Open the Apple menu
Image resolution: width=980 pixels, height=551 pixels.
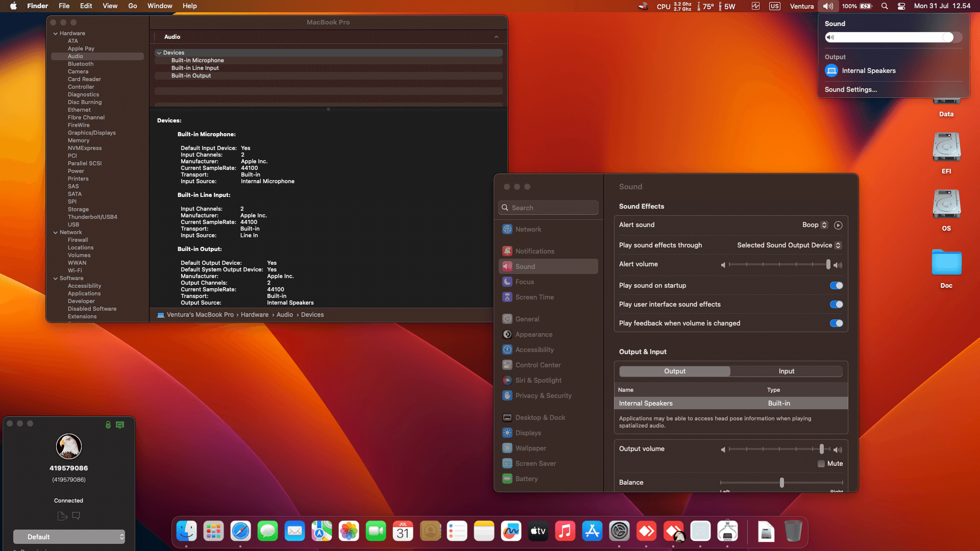(x=14, y=6)
